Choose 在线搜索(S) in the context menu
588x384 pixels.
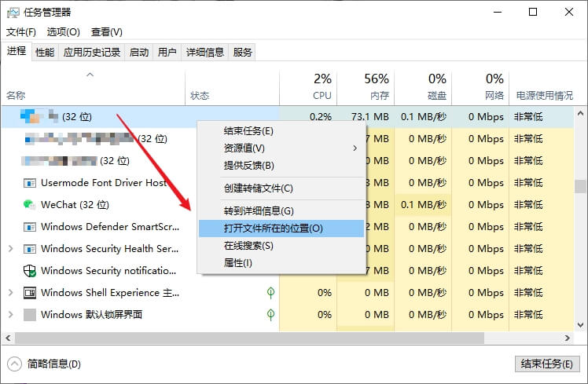[x=281, y=246]
